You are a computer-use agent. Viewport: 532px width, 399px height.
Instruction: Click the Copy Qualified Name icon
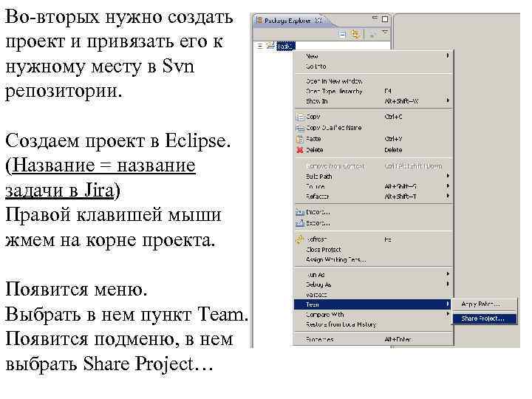(300, 129)
